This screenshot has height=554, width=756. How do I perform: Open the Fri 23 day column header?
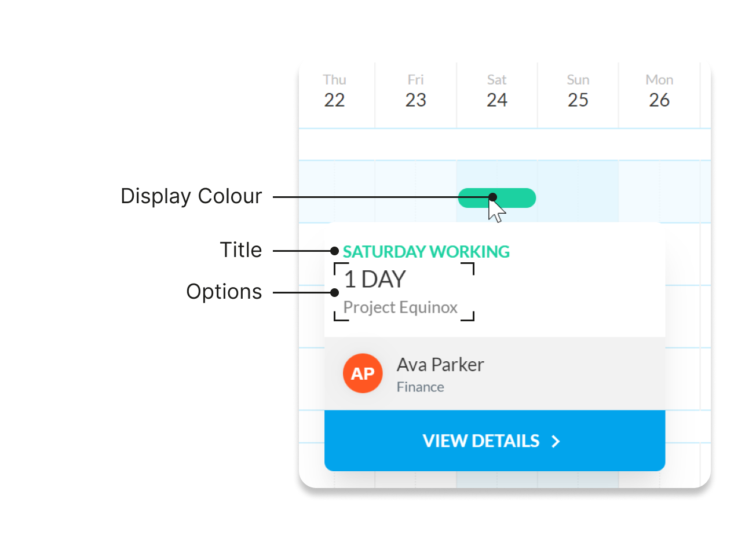416,91
